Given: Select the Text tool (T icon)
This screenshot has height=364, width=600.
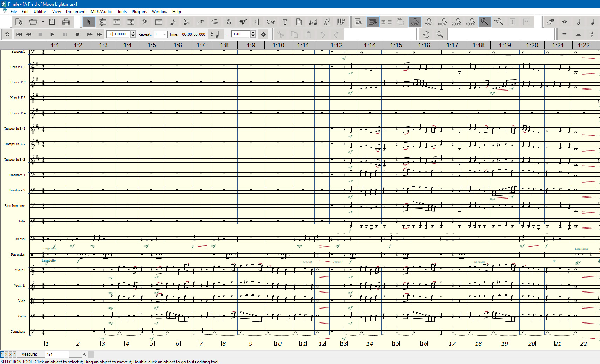Looking at the screenshot, I should 285,22.
